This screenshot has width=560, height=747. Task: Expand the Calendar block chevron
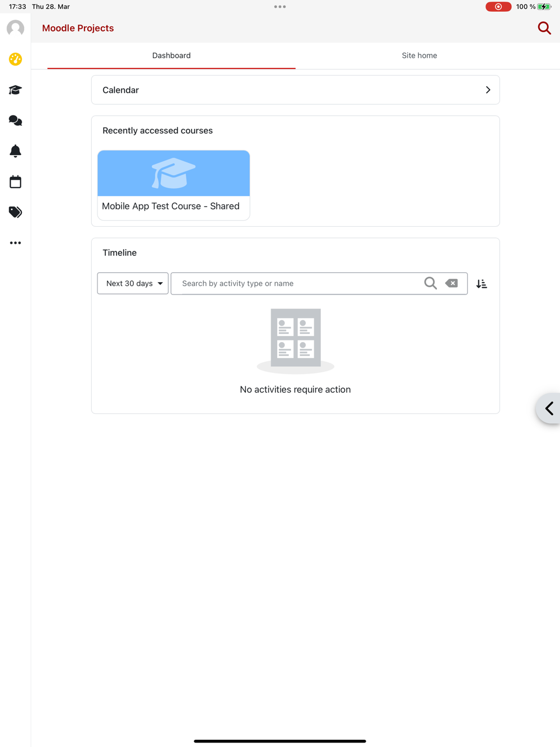(488, 90)
